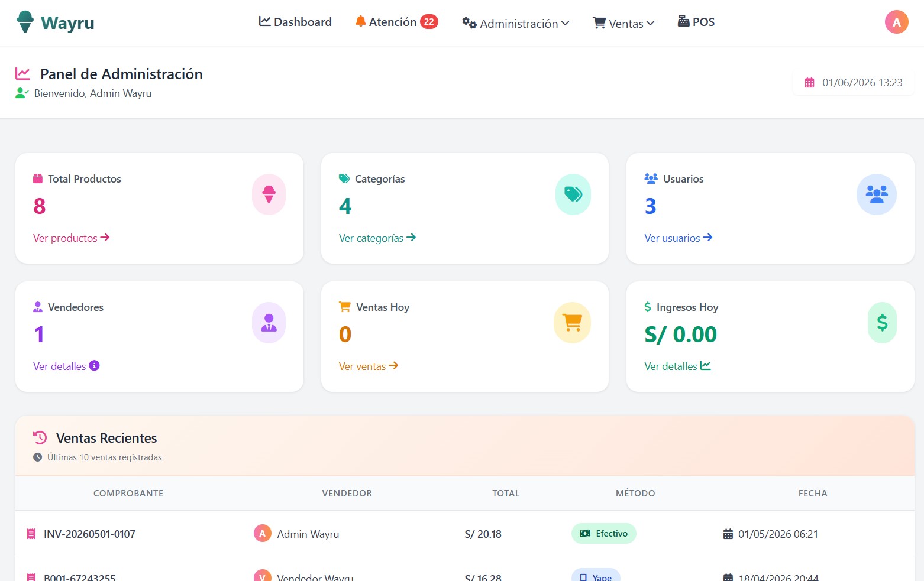Open Atención notifications menu item

coord(396,22)
